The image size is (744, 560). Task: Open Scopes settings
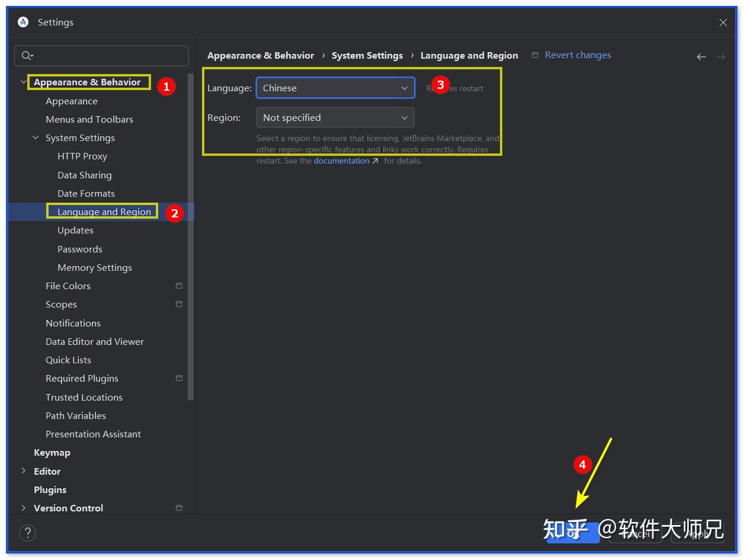pyautogui.click(x=61, y=305)
